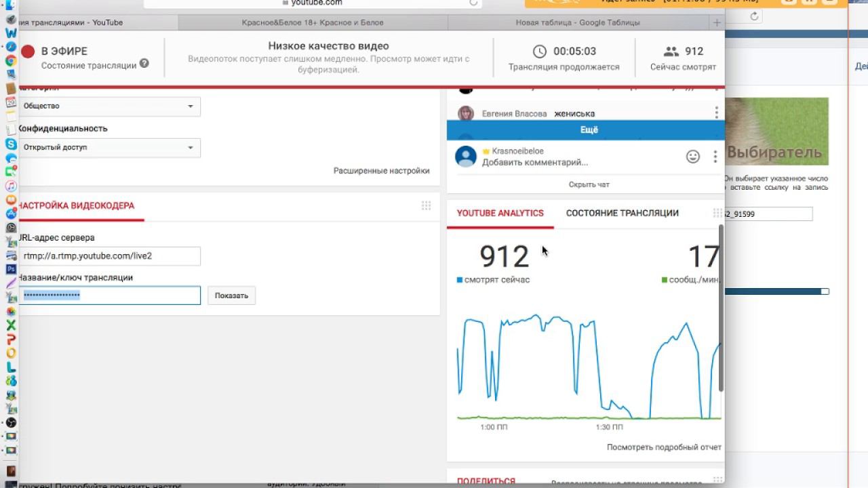Open the Общество category dropdown
868x488 pixels.
tap(109, 106)
